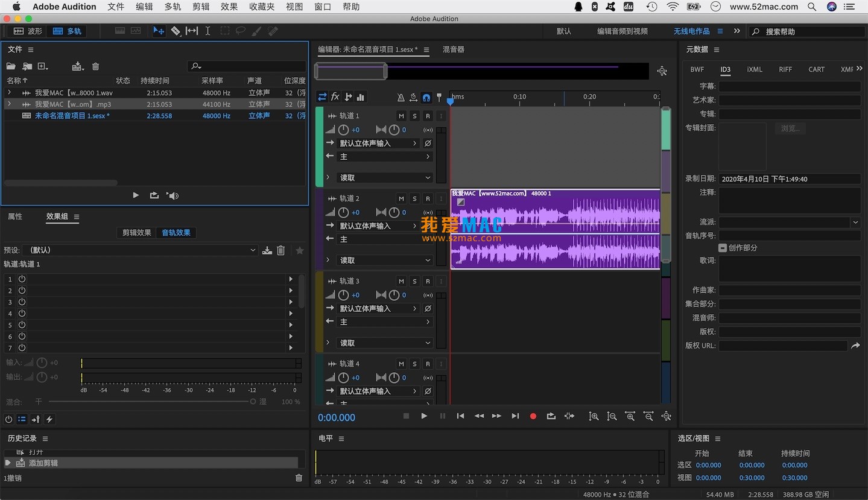Click the insert into multitrack icon

point(77,66)
